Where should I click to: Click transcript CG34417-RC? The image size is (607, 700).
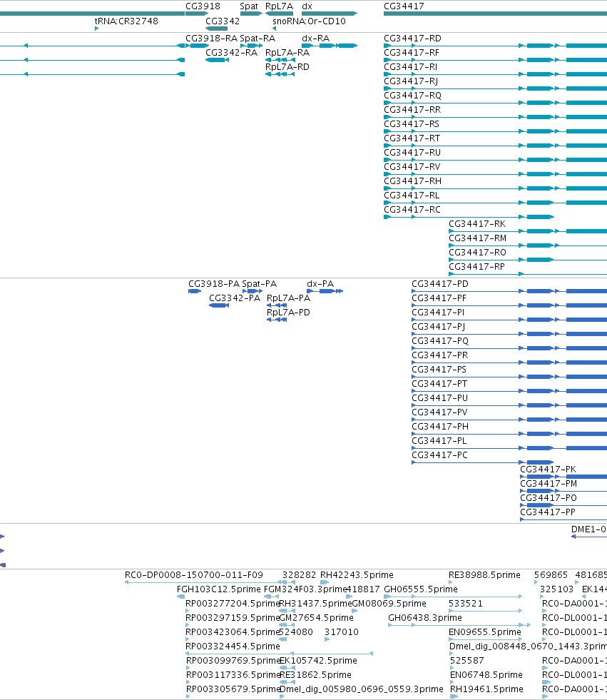click(x=412, y=210)
